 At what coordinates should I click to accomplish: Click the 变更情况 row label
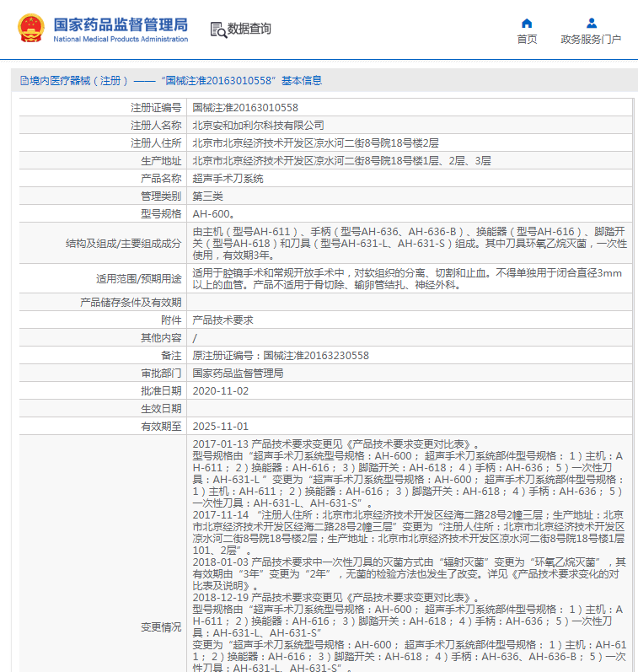pos(161,627)
